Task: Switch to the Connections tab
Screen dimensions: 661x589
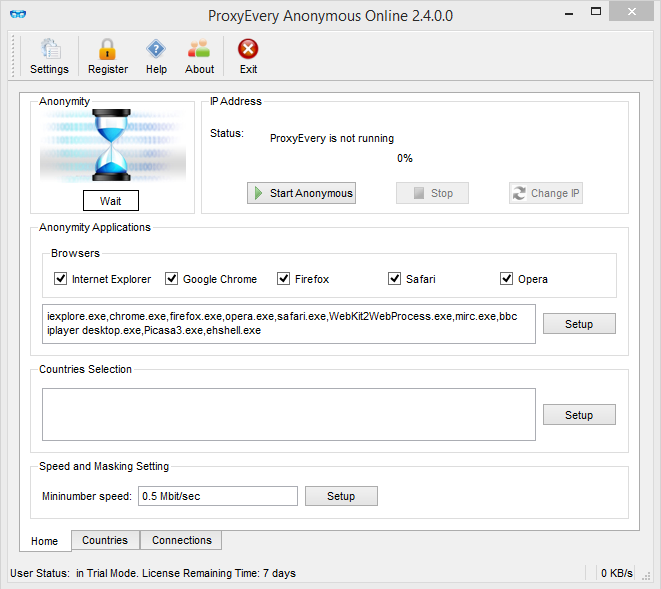Action: click(x=182, y=540)
